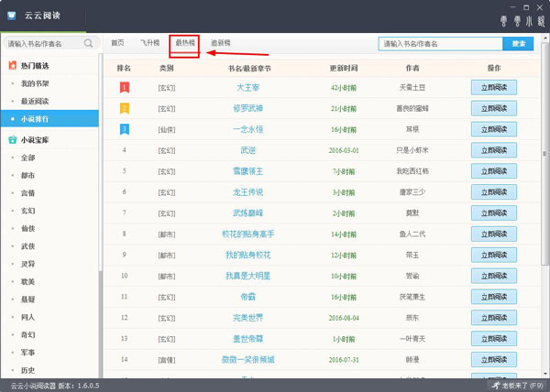Select the 全部 category
The image size is (550, 392).
(x=28, y=158)
